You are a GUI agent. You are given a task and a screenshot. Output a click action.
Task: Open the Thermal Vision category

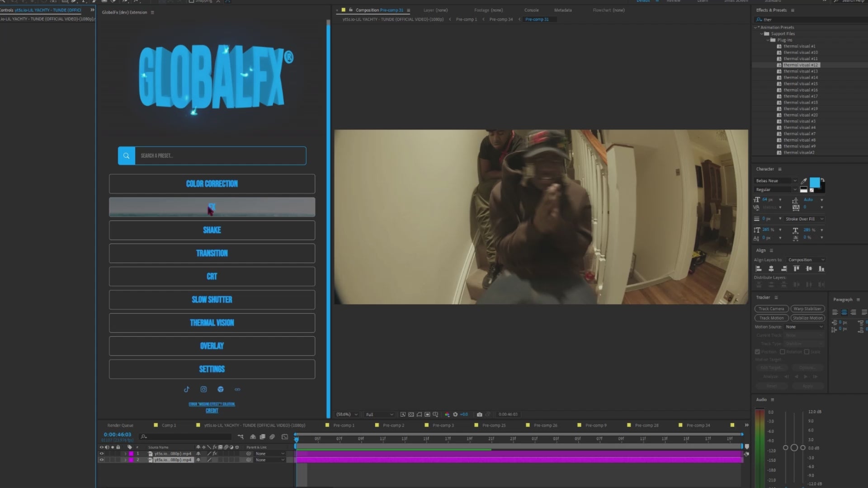[212, 323]
